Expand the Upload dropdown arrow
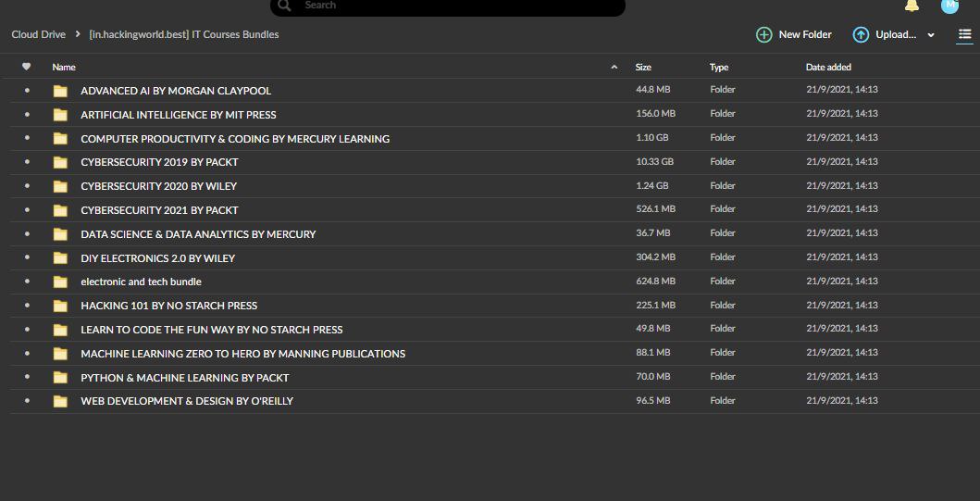The width and height of the screenshot is (980, 501). pyautogui.click(x=931, y=35)
